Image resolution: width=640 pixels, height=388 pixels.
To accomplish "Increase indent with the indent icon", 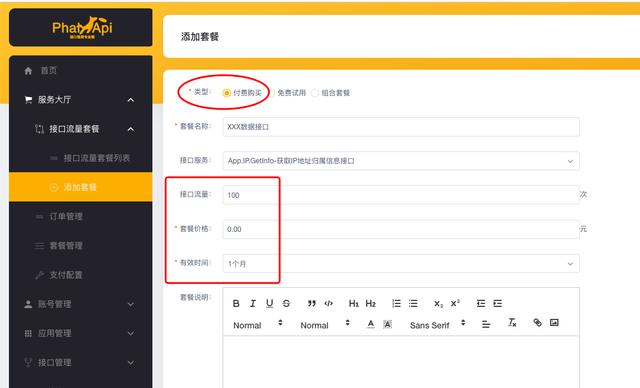I will (x=498, y=303).
